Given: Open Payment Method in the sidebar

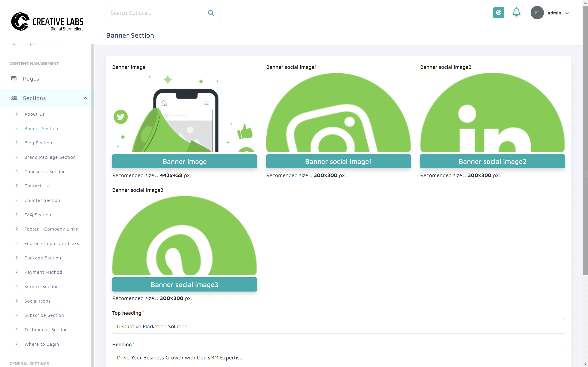Looking at the screenshot, I should tap(43, 272).
